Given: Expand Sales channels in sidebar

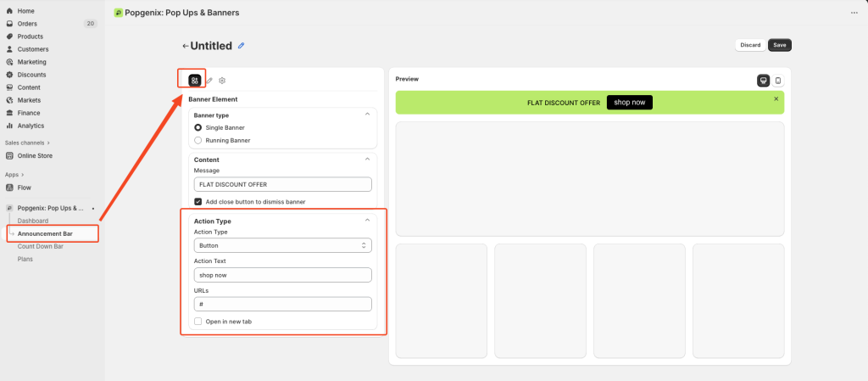Looking at the screenshot, I should [28, 143].
